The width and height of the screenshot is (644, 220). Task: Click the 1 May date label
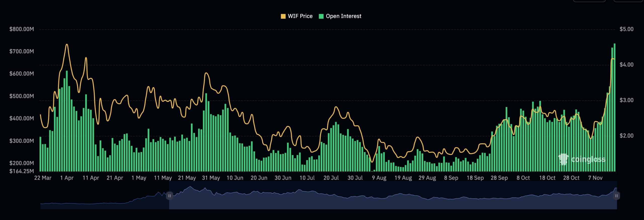pyautogui.click(x=139, y=178)
